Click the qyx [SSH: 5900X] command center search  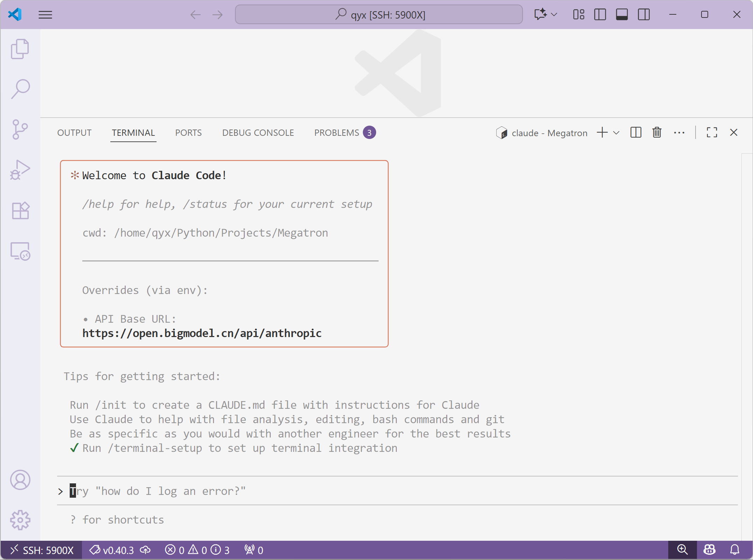pos(379,15)
